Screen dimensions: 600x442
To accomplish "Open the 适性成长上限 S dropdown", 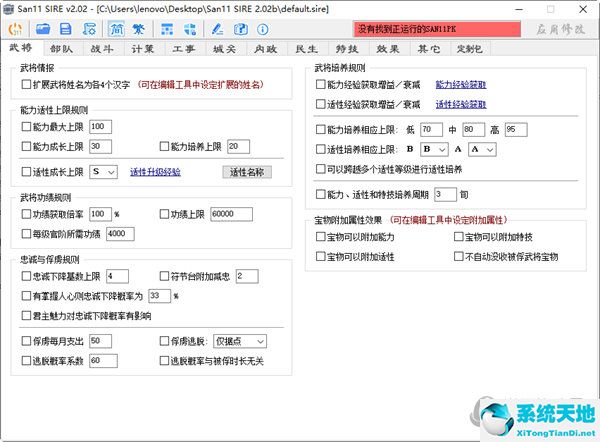I will (x=103, y=172).
